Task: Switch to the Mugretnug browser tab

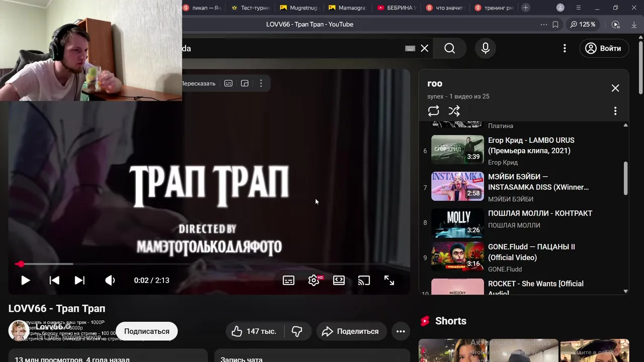Action: tap(299, 8)
